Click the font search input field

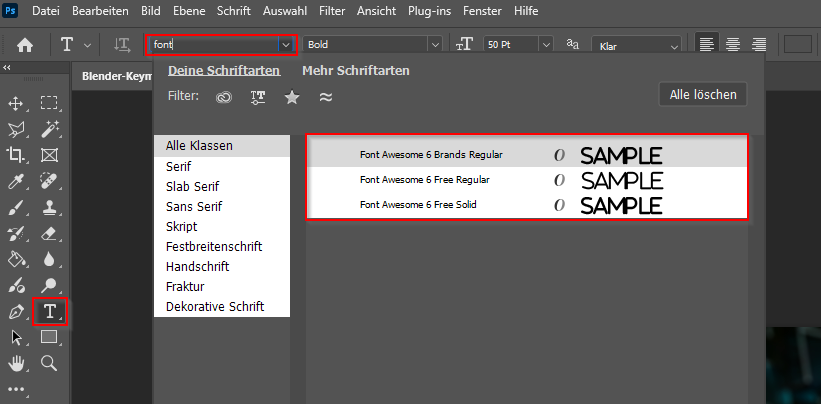click(x=215, y=45)
